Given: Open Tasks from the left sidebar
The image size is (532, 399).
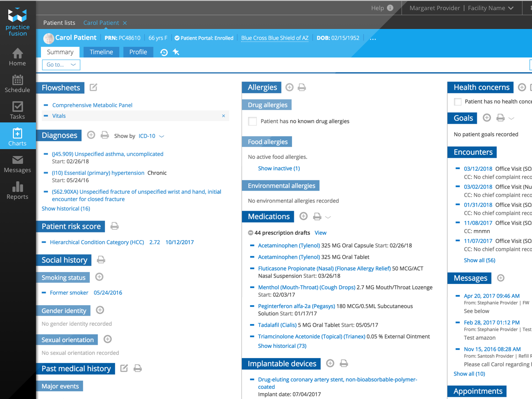Looking at the screenshot, I should pyautogui.click(x=18, y=110).
